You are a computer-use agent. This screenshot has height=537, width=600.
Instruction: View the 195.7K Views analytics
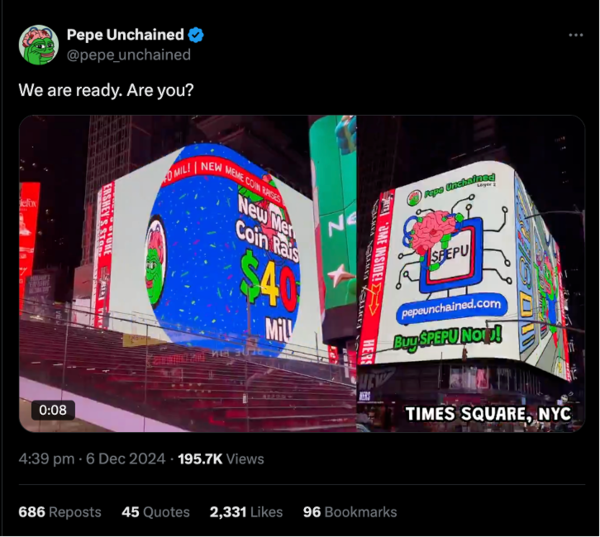tap(221, 459)
